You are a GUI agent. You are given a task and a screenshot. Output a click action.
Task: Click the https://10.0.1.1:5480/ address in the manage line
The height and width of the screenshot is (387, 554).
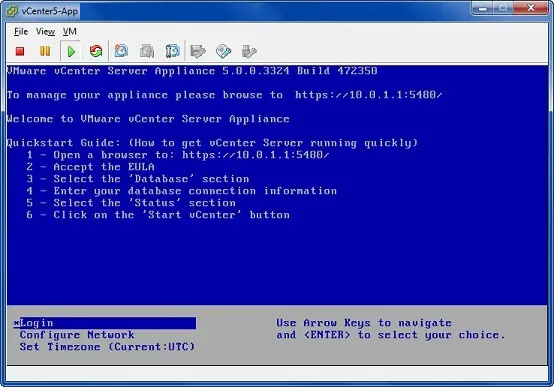(x=368, y=95)
